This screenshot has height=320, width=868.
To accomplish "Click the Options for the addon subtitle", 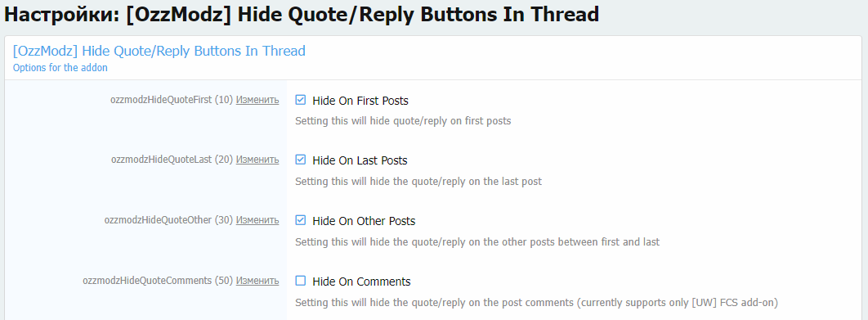I will (60, 68).
